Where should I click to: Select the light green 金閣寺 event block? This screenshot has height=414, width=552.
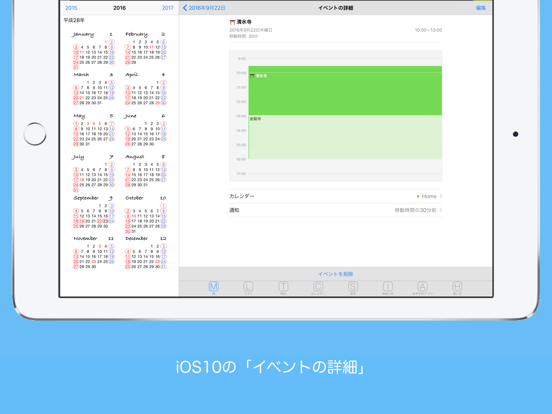point(345,137)
